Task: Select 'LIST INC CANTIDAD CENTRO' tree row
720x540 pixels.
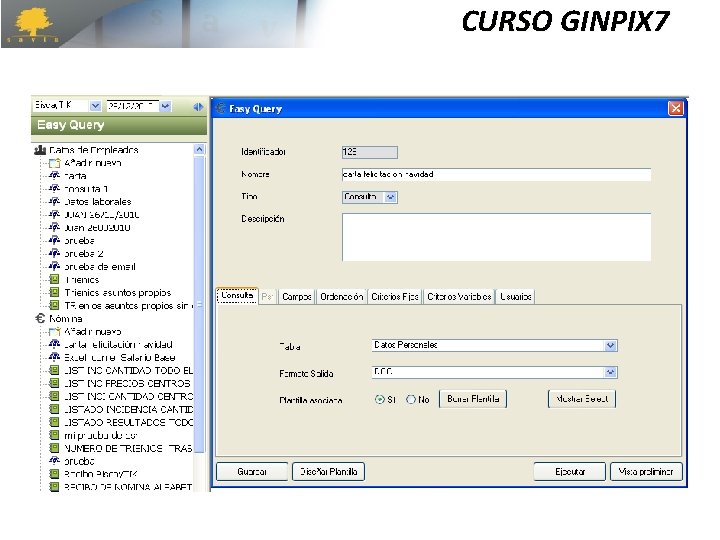Action: click(128, 396)
